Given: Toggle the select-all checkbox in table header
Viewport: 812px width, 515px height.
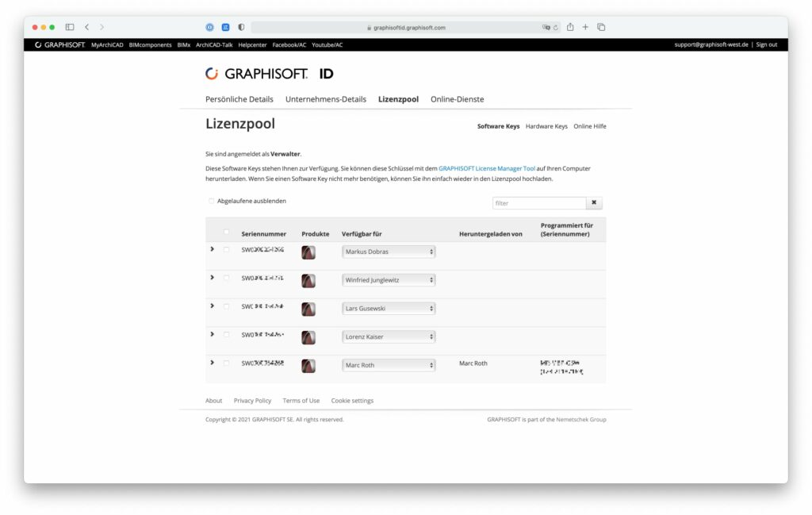Looking at the screenshot, I should [x=226, y=233].
